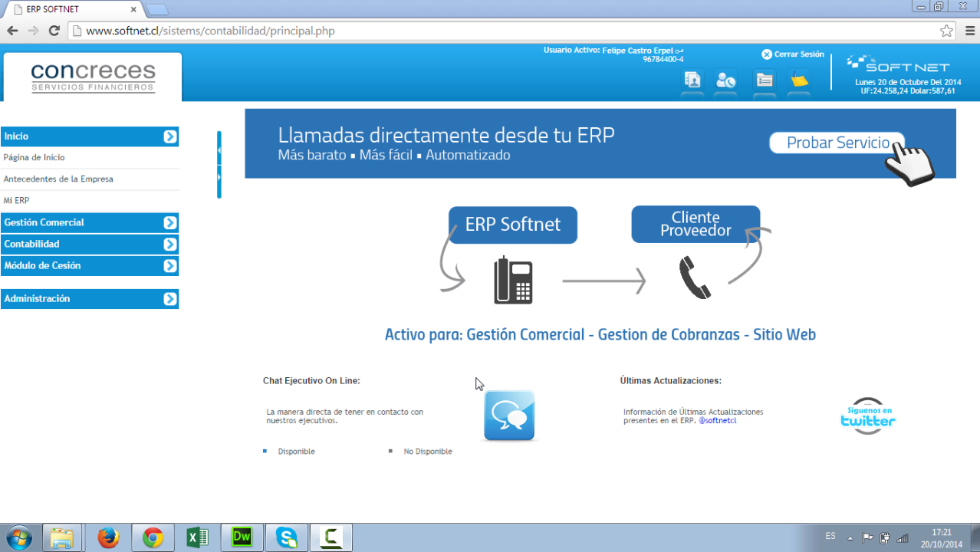This screenshot has width=980, height=552.
Task: Bookmark this page with the star icon
Action: click(x=947, y=31)
